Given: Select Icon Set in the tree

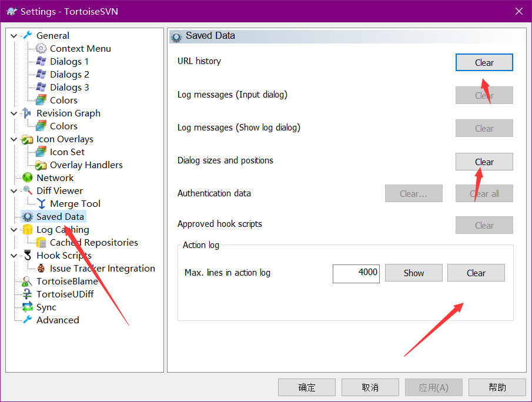Looking at the screenshot, I should (x=67, y=152).
